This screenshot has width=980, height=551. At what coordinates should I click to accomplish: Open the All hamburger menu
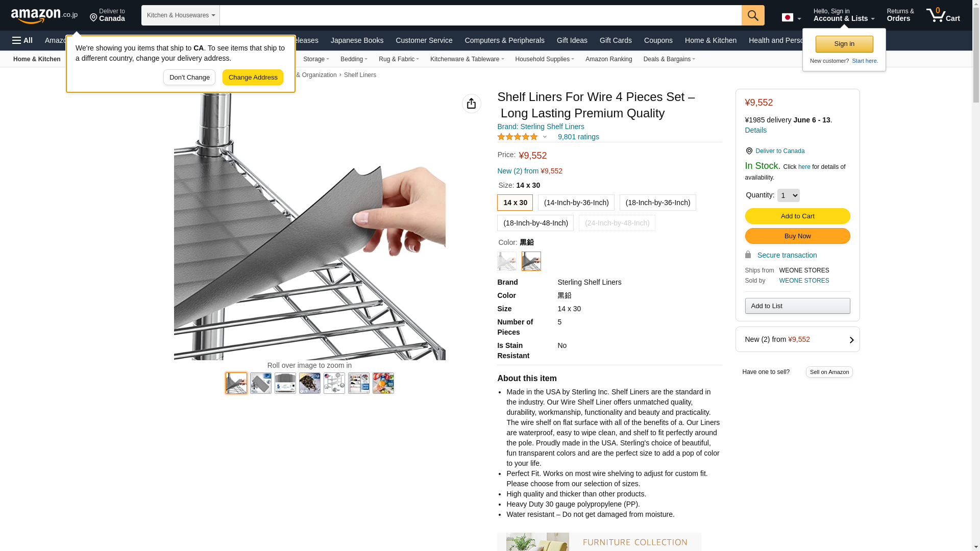tap(22, 40)
